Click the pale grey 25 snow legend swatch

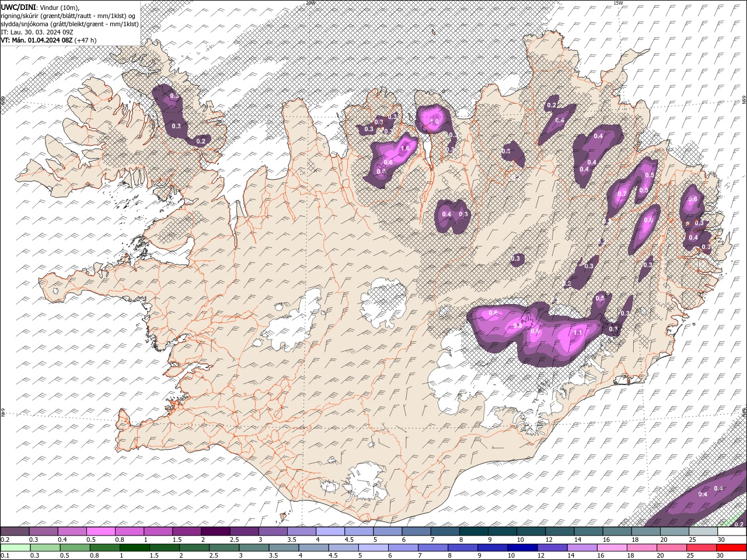[x=703, y=531]
